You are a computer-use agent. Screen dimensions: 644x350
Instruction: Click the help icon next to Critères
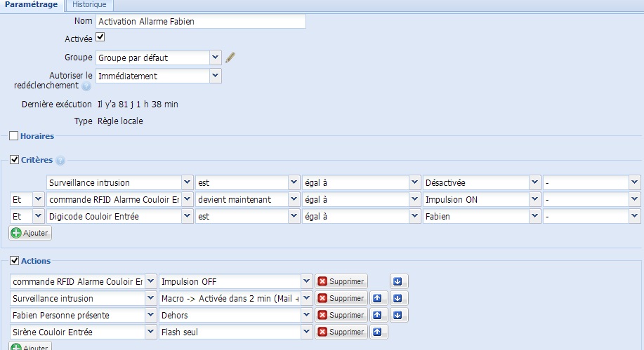pyautogui.click(x=60, y=161)
